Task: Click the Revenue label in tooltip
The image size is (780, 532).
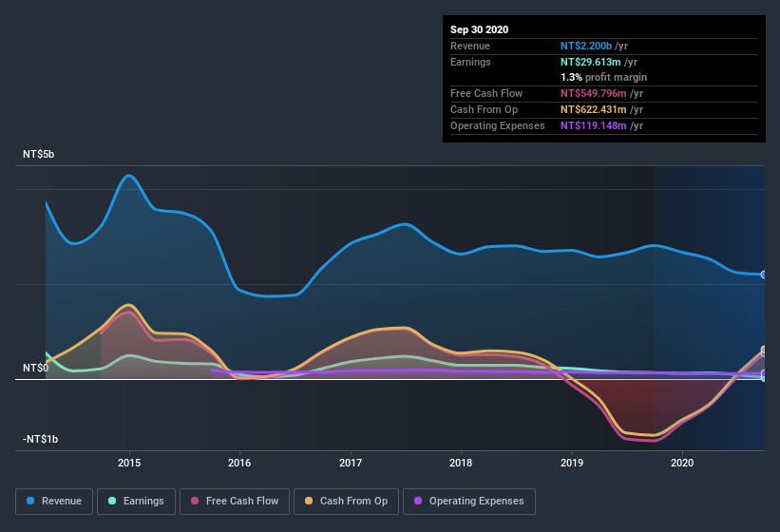Action: coord(470,46)
